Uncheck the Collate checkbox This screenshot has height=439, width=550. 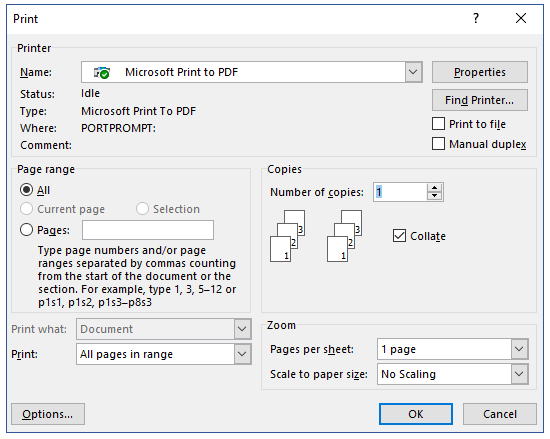(x=399, y=236)
